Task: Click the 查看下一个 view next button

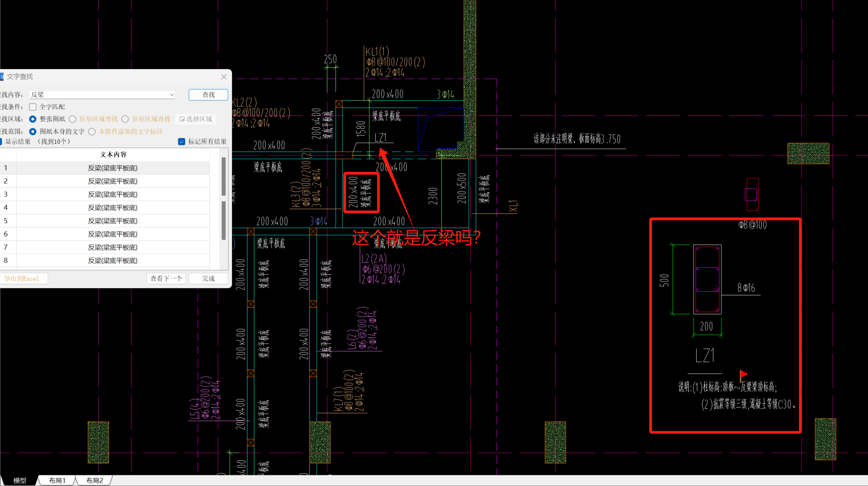Action: [x=166, y=279]
